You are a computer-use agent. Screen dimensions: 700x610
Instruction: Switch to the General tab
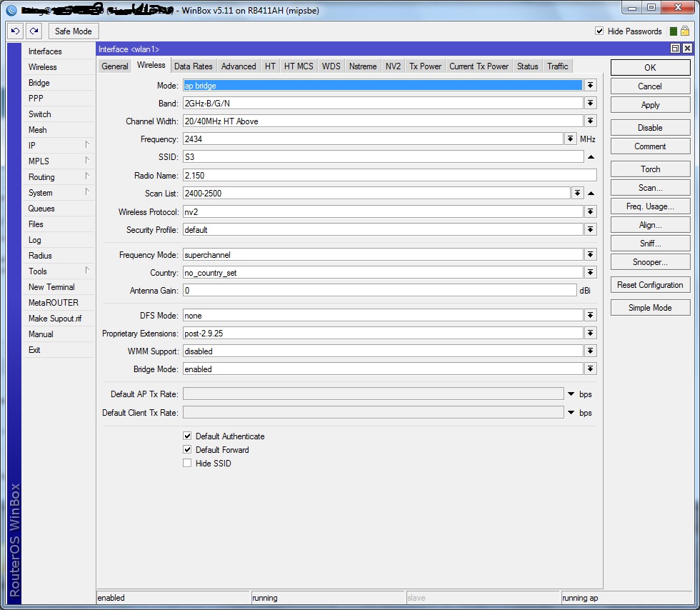point(115,66)
